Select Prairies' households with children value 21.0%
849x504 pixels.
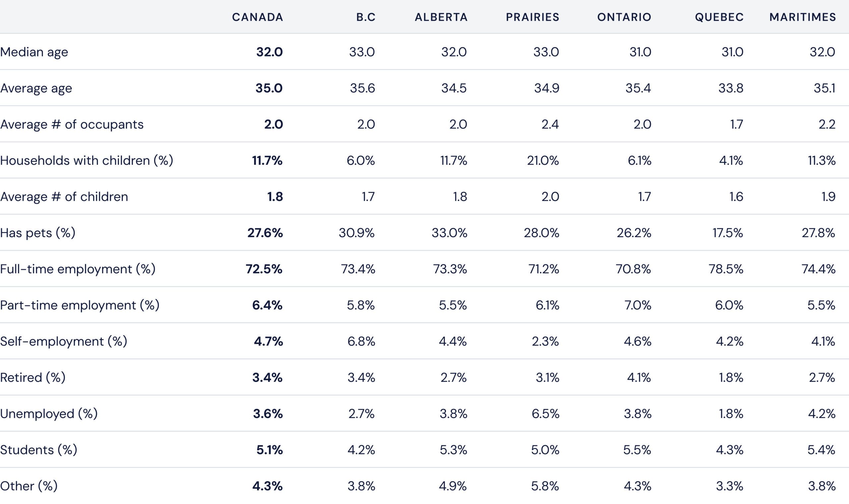point(543,160)
